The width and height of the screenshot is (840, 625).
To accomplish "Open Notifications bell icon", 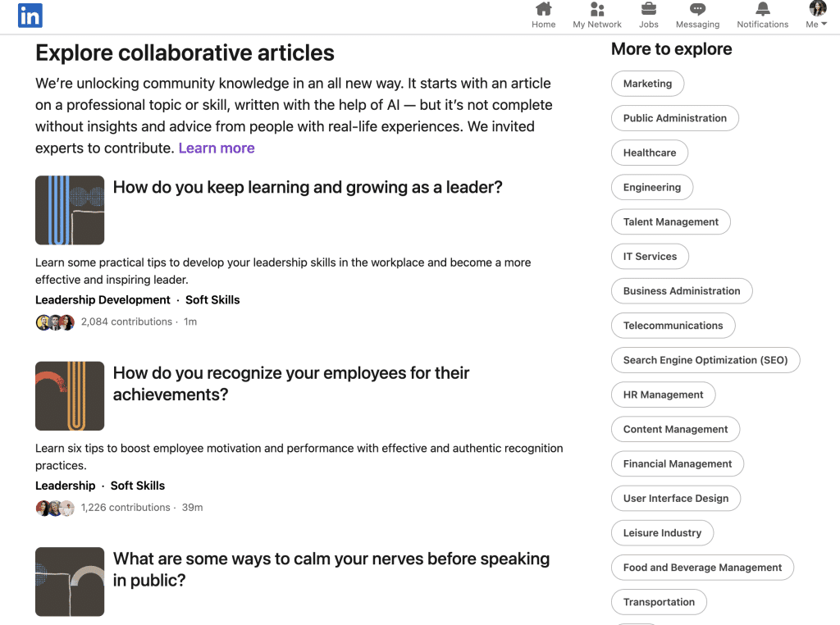I will click(762, 9).
